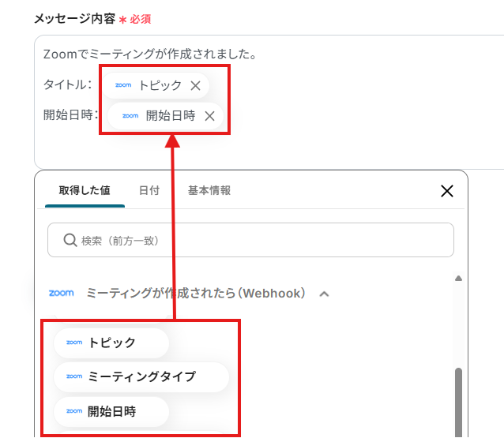Click the Zoom logo beside the Webhook heading
The width and height of the screenshot is (504, 438).
61,293
